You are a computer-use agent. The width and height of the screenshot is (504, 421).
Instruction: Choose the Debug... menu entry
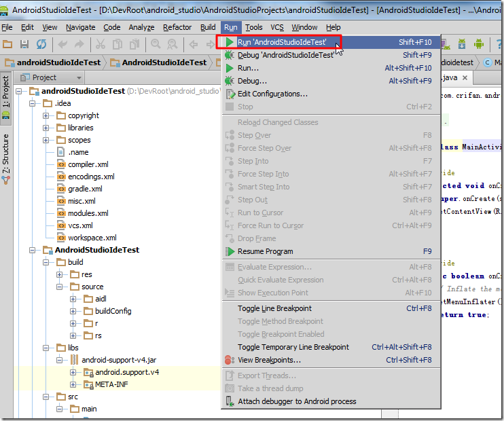331,81
